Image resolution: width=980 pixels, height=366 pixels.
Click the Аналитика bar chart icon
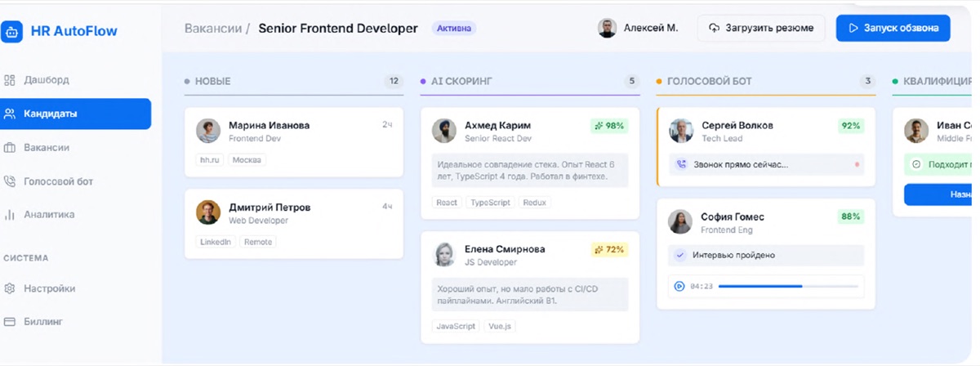10,214
